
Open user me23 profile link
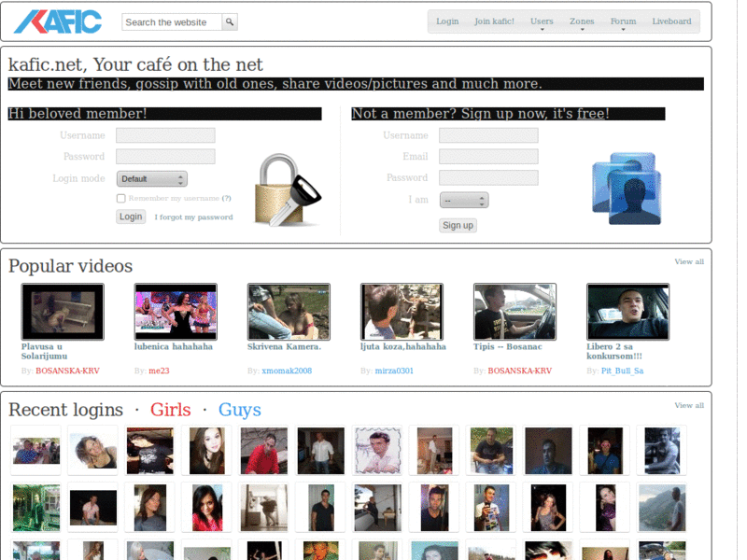(159, 371)
